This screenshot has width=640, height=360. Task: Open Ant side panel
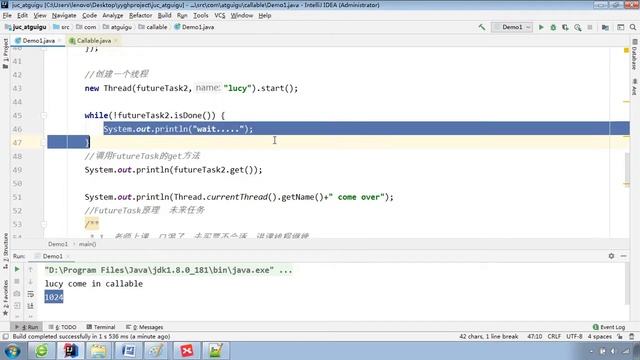pyautogui.click(x=634, y=86)
